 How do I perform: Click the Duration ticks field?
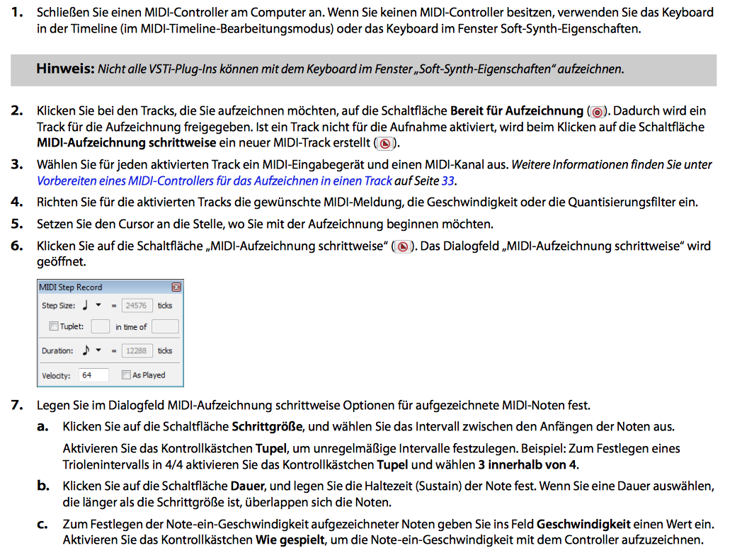pyautogui.click(x=137, y=350)
